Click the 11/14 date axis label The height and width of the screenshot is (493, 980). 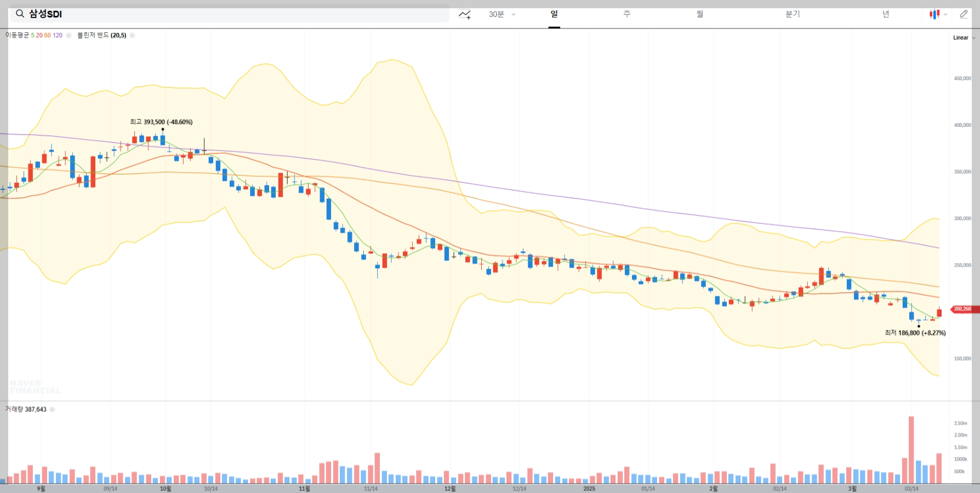[x=371, y=489]
